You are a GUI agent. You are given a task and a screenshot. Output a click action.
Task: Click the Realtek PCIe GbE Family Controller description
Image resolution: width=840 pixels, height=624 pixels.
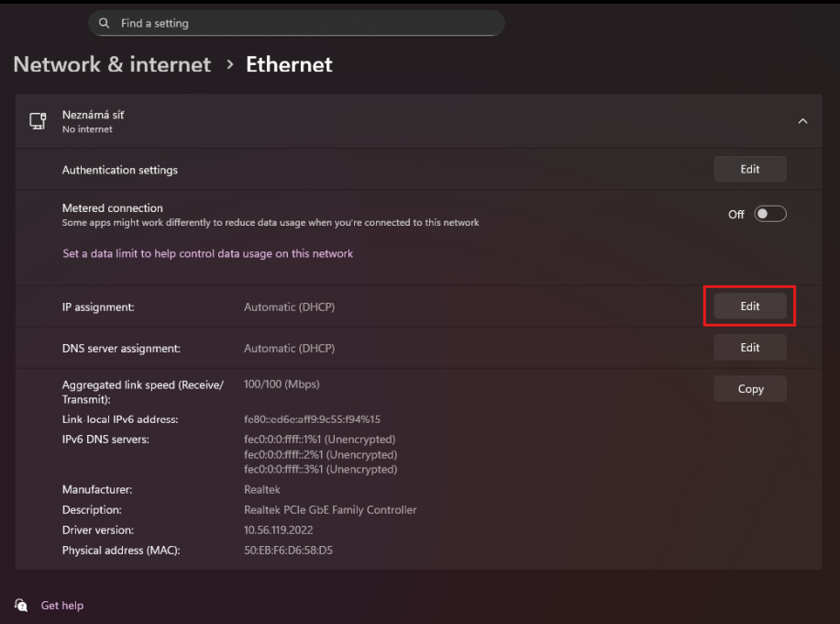pyautogui.click(x=330, y=510)
